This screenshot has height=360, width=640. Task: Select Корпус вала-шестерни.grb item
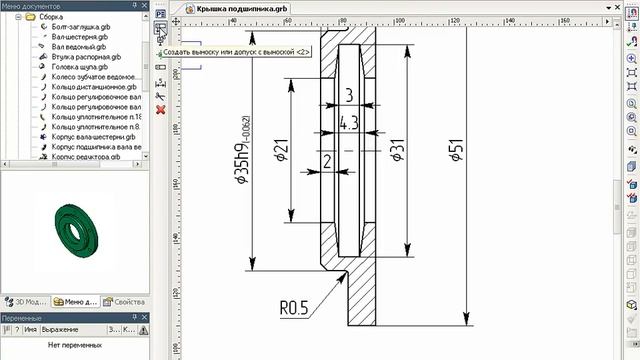[93, 137]
